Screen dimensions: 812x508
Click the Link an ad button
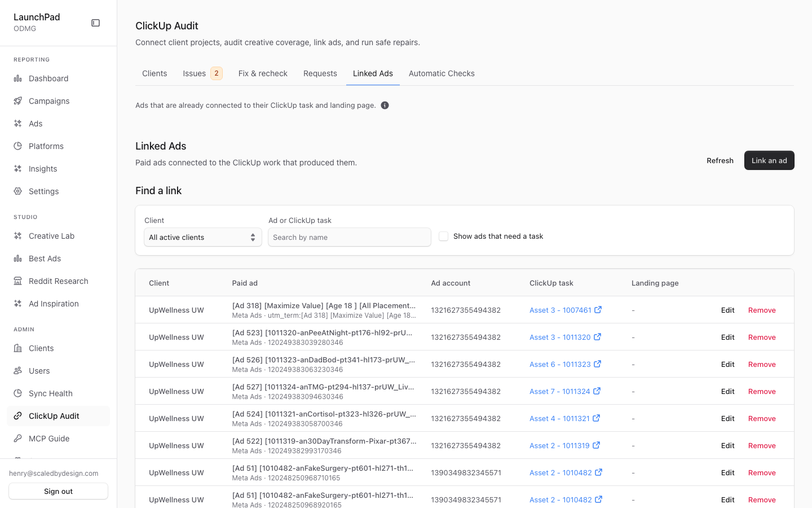click(769, 160)
